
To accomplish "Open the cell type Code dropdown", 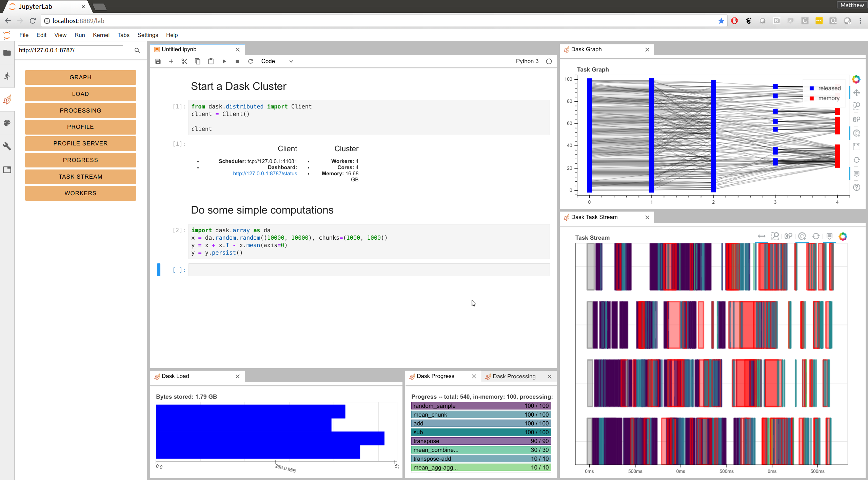I will pyautogui.click(x=277, y=61).
